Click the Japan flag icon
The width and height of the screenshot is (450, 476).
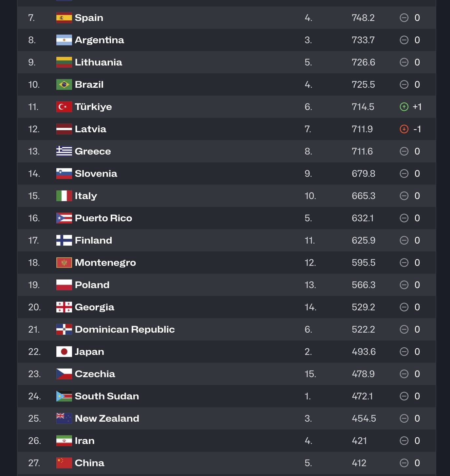pyautogui.click(x=64, y=352)
